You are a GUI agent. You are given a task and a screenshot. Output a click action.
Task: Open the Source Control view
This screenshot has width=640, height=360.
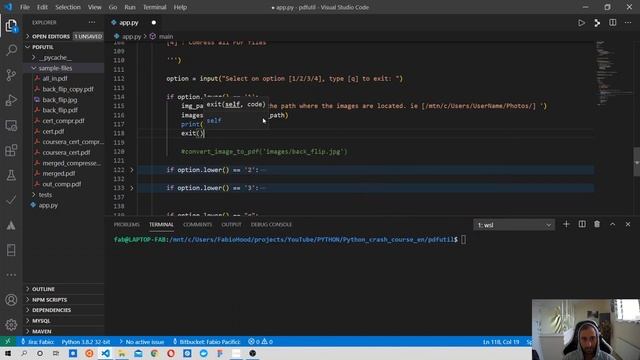coord(11,75)
